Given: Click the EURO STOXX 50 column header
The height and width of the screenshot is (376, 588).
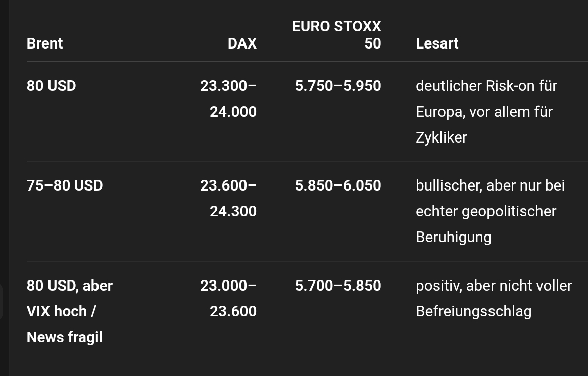Looking at the screenshot, I should (336, 35).
